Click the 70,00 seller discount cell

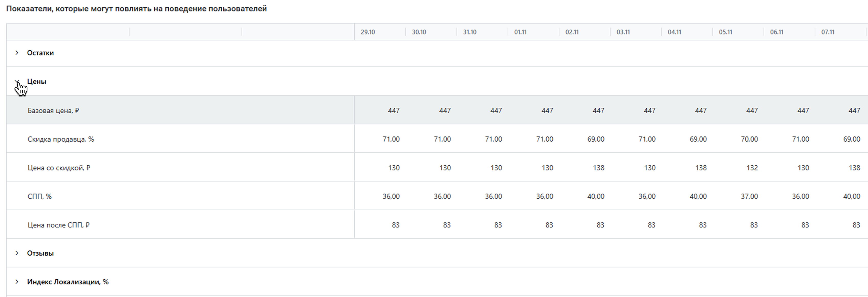tap(749, 139)
